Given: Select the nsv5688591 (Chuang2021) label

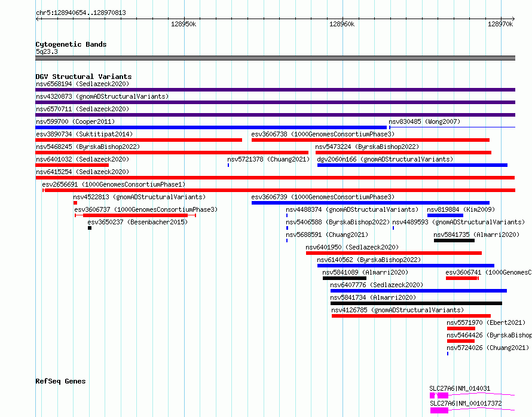Looking at the screenshot, I should pyautogui.click(x=327, y=235).
